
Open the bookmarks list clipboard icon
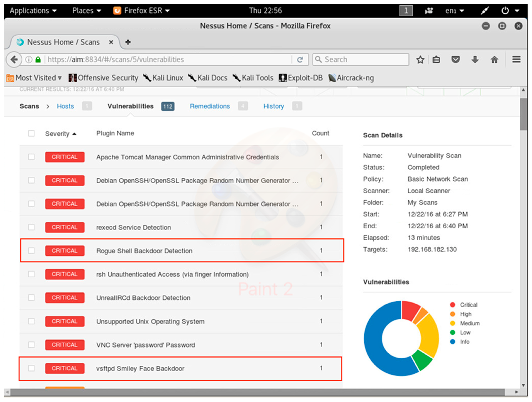[436, 60]
